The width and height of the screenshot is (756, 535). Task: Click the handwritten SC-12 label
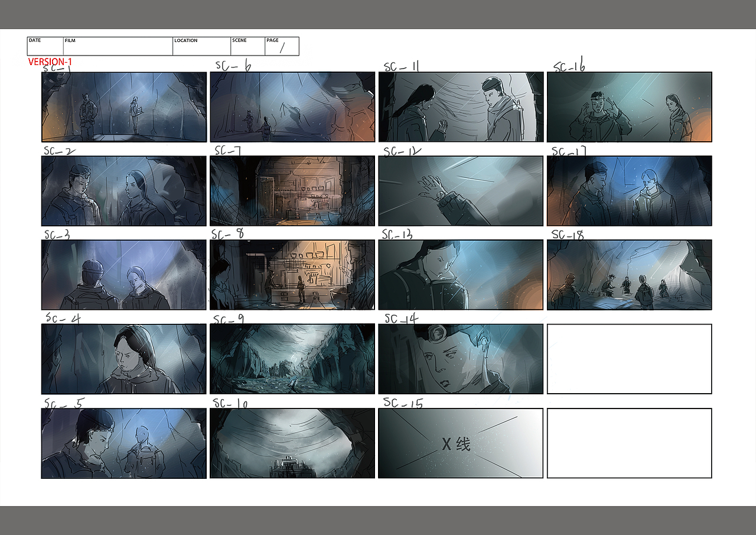(x=402, y=151)
